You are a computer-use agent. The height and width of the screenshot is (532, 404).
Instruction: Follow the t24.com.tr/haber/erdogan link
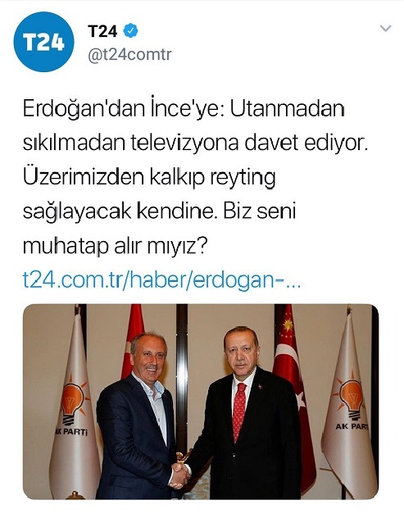161,280
